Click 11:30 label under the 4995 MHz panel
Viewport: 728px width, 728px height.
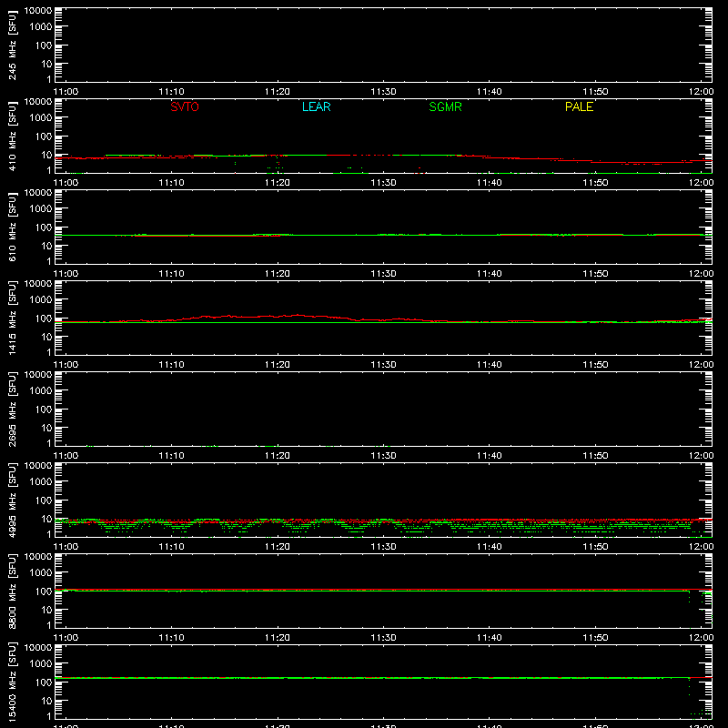pos(383,547)
